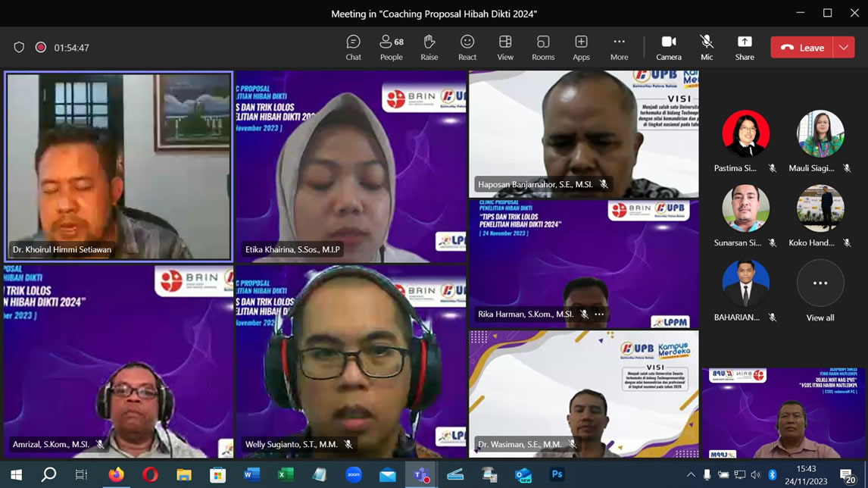Viewport: 868px width, 488px height.
Task: Click the red recording indicator
Action: pos(41,48)
